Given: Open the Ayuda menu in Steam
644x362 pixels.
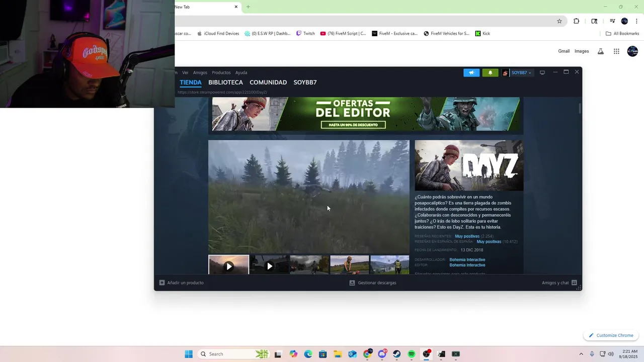Looking at the screenshot, I should [x=241, y=72].
